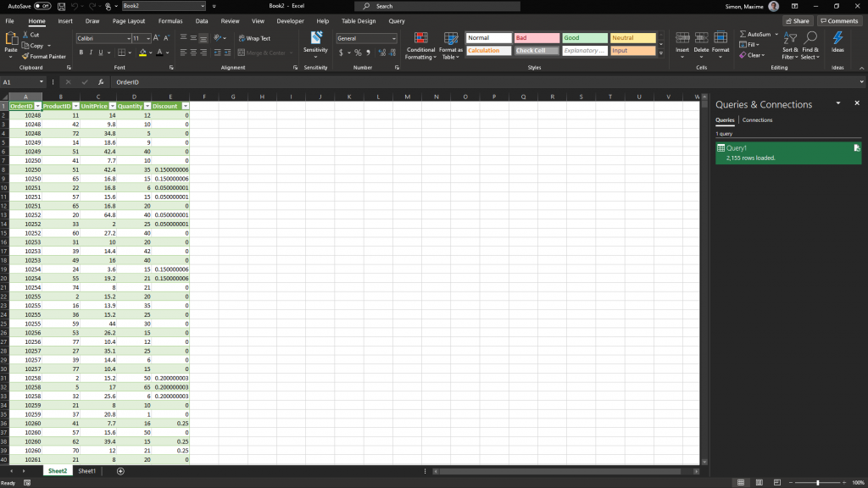Switch to Page Layout view in status bar
The image size is (868, 488).
[759, 482]
